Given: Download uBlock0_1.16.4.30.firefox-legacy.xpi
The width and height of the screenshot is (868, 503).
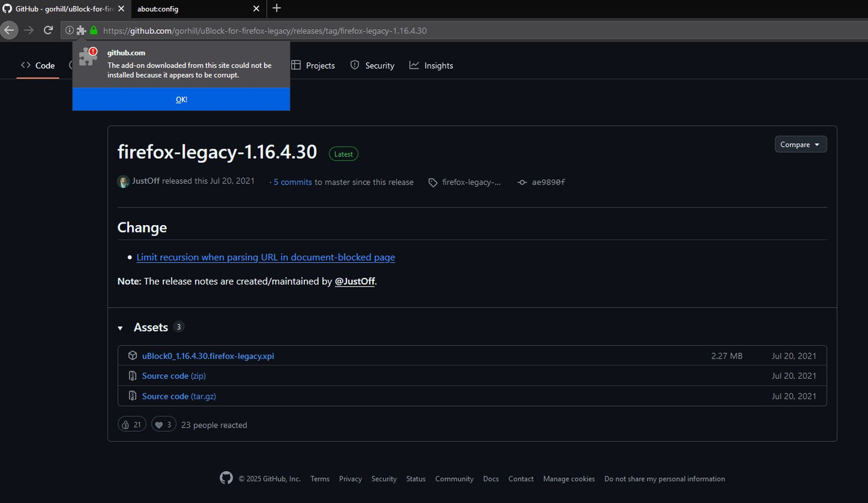Looking at the screenshot, I should click(208, 355).
